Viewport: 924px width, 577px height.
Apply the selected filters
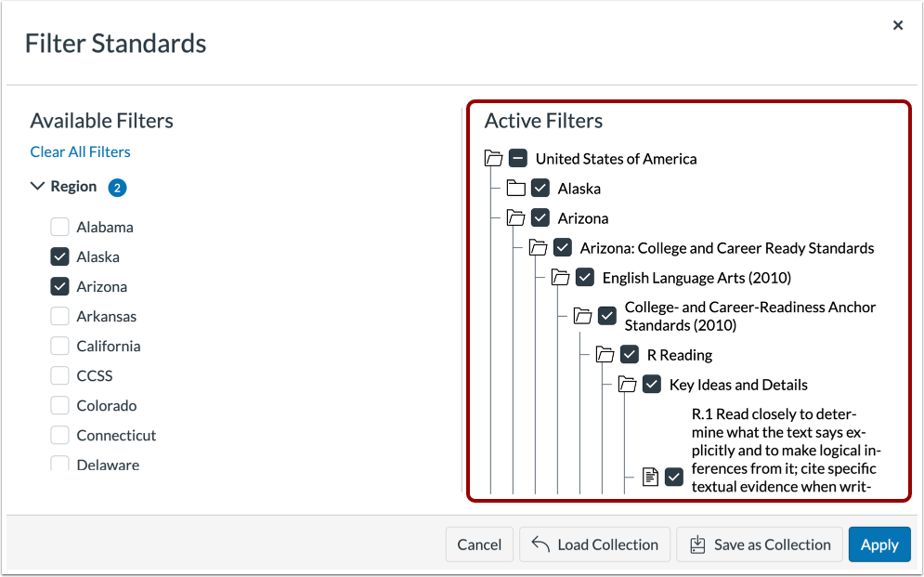[x=878, y=544]
